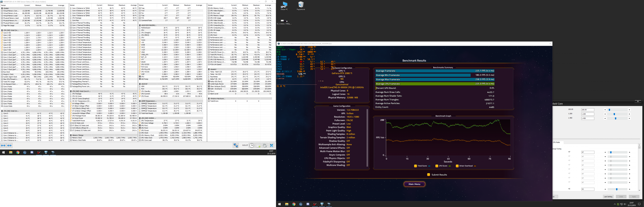644x207 pixels.
Task: Expand HWiNFO sensor columns with outward arrows
Action: pyautogui.click(x=3, y=145)
